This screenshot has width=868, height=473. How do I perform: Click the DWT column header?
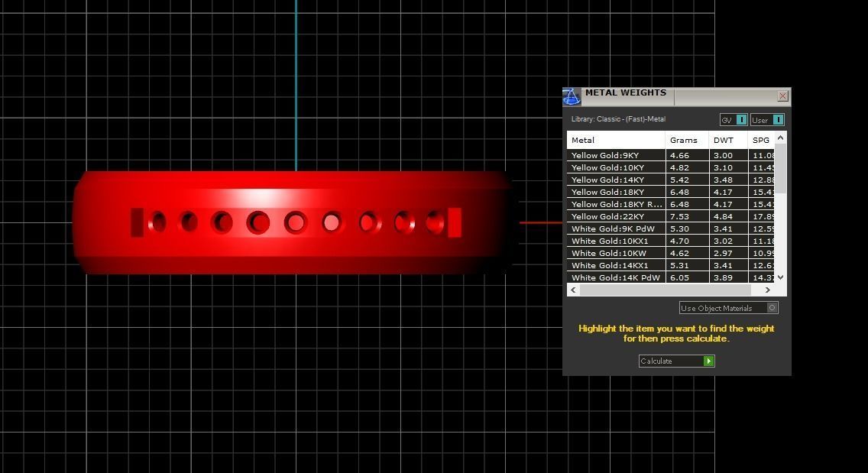(728, 140)
